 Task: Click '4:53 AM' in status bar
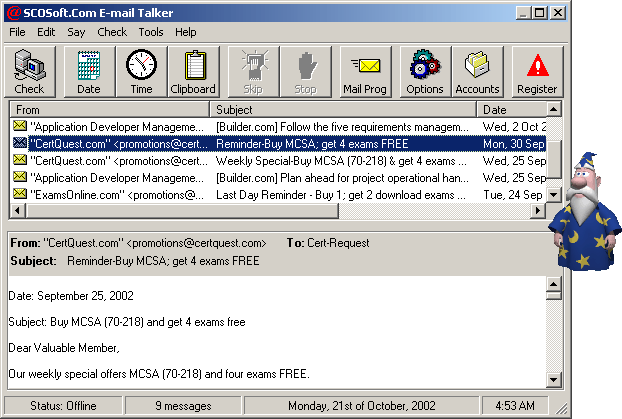point(515,406)
